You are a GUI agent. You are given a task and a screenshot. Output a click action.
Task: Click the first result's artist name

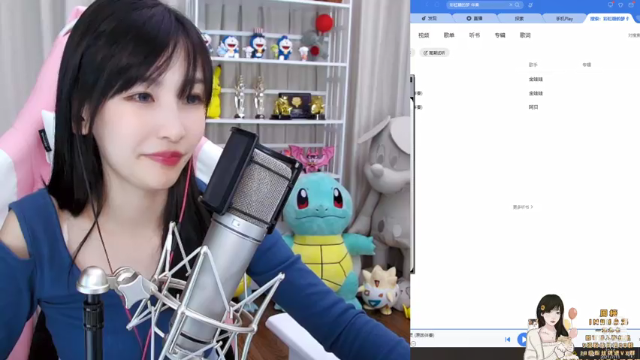536,79
